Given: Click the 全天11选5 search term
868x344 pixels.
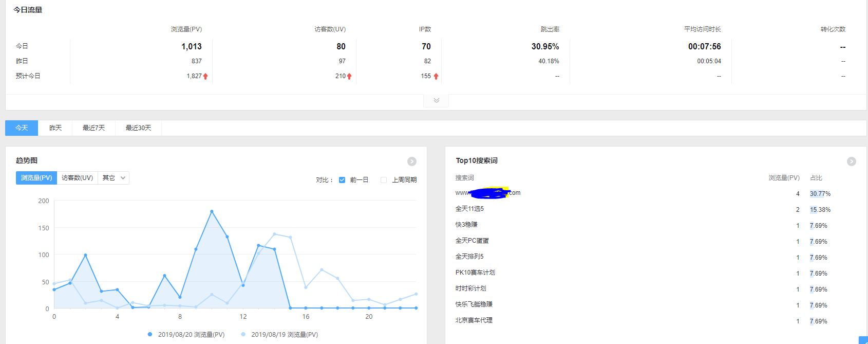Looking at the screenshot, I should coord(469,209).
